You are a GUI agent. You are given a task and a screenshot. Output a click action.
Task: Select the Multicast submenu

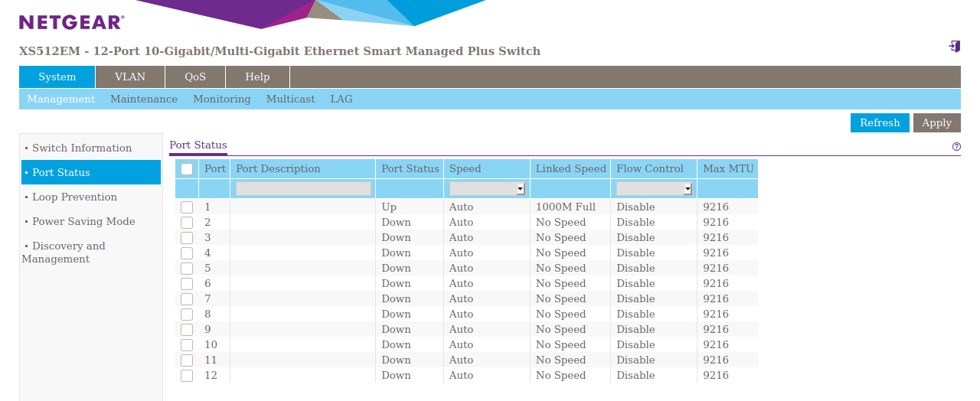290,99
